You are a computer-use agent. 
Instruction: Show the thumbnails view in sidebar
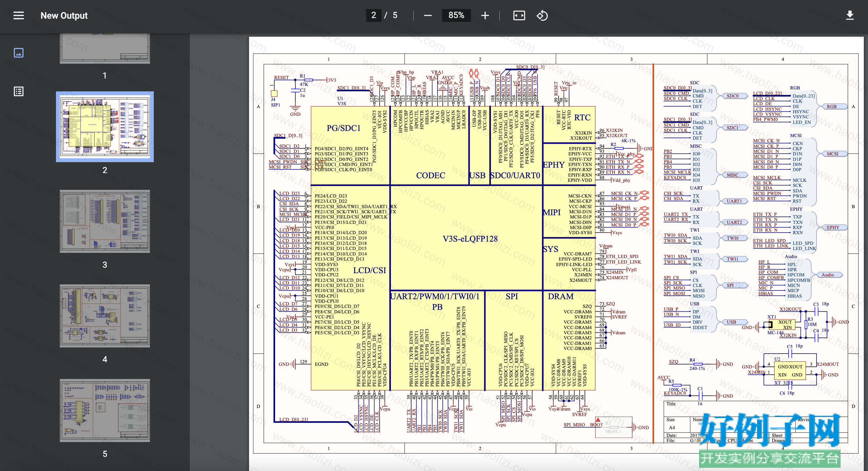[x=19, y=53]
